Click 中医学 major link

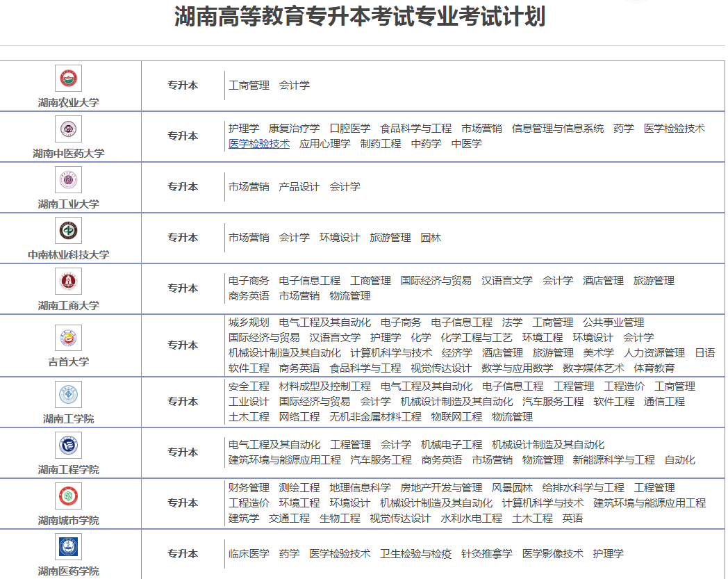pos(467,144)
